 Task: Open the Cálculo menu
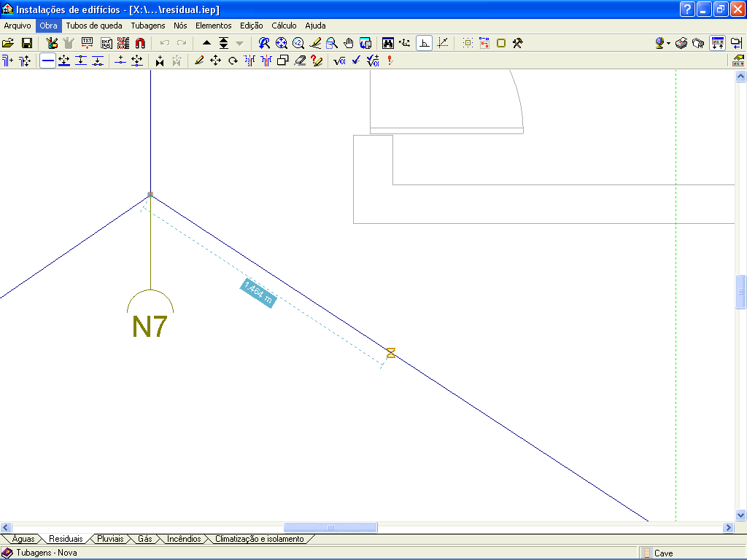(284, 26)
